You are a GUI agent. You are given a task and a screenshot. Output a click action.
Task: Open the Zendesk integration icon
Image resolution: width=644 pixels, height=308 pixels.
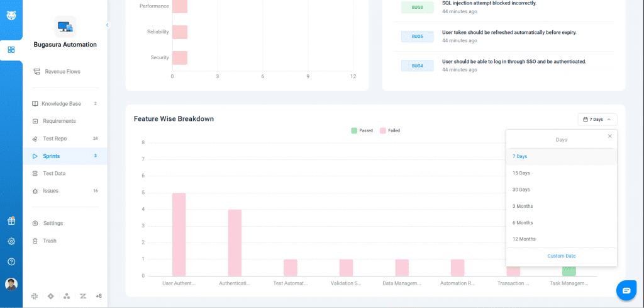[83, 296]
